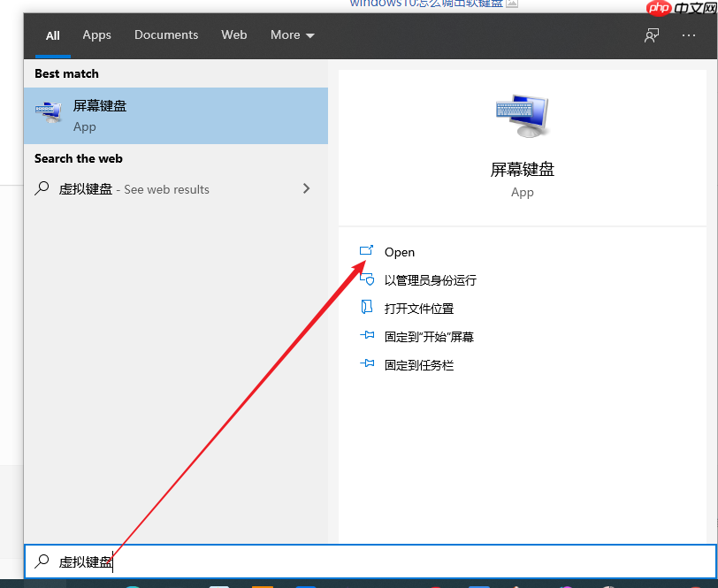Viewport: 718px width, 588px height.
Task: Click Open to launch 屏幕键盘
Action: (x=399, y=252)
